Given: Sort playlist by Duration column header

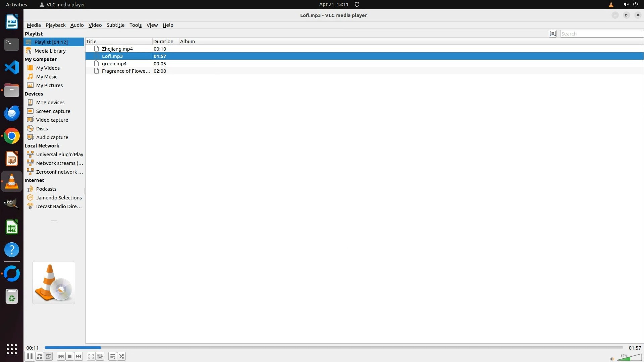Looking at the screenshot, I should (x=163, y=42).
